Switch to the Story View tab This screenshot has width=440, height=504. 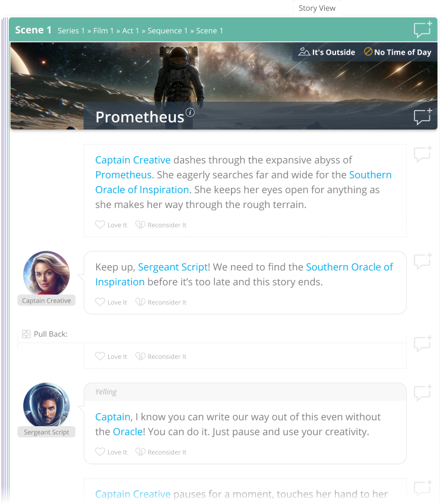[x=317, y=8]
